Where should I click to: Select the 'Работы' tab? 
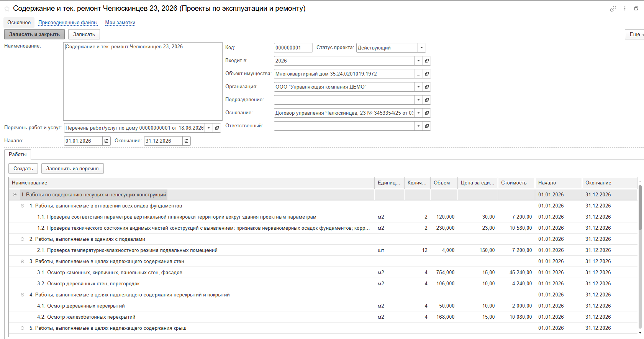pyautogui.click(x=18, y=155)
